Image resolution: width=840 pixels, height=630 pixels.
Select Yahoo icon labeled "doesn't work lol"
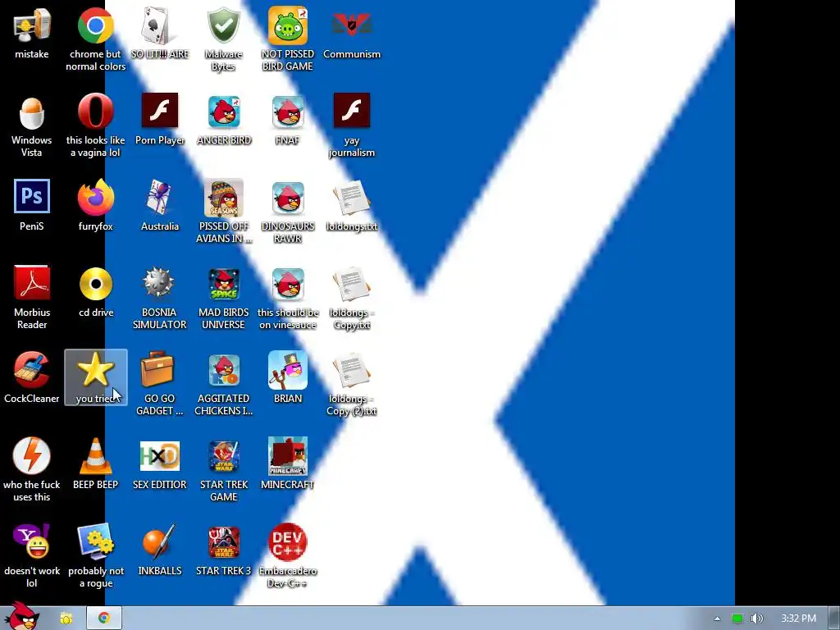pos(32,541)
